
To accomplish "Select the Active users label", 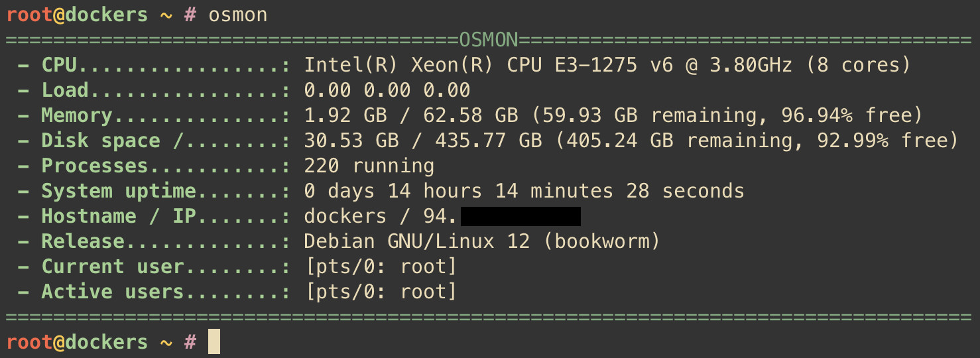I will point(113,292).
